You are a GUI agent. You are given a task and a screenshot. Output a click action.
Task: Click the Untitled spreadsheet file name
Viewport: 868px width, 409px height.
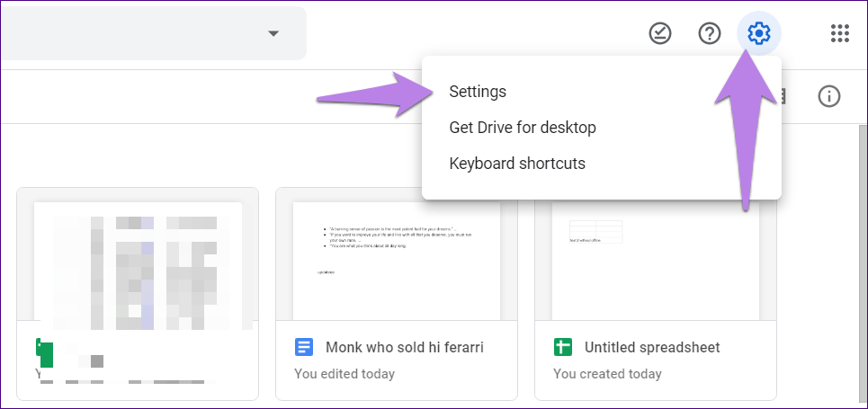click(x=651, y=347)
